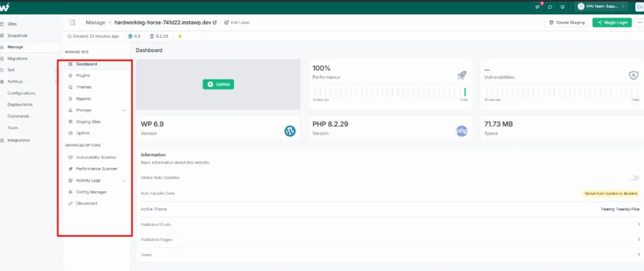
Task: Click the screen monitor icon in header
Action: (562, 6)
